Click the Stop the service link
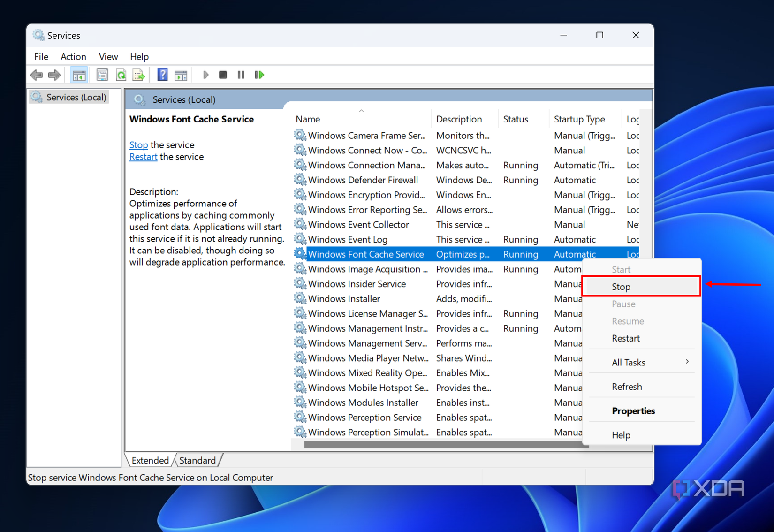 pyautogui.click(x=138, y=145)
